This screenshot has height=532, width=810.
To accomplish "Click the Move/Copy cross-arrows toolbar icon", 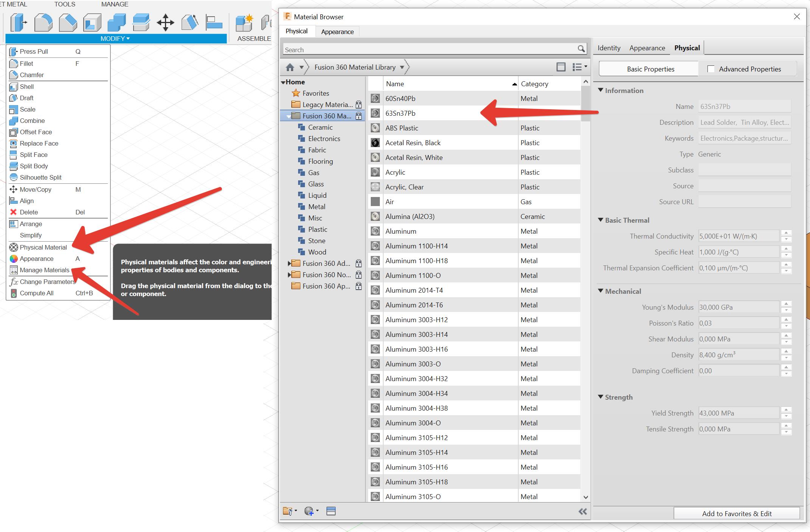I will 165,23.
